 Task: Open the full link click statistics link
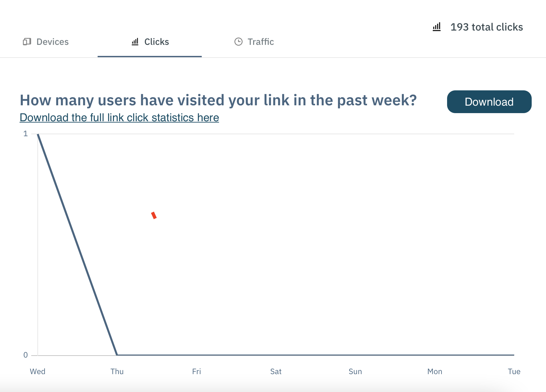[x=119, y=117]
